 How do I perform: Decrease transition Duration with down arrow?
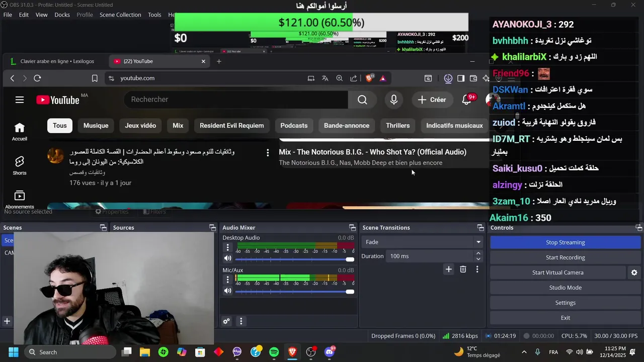(478, 259)
